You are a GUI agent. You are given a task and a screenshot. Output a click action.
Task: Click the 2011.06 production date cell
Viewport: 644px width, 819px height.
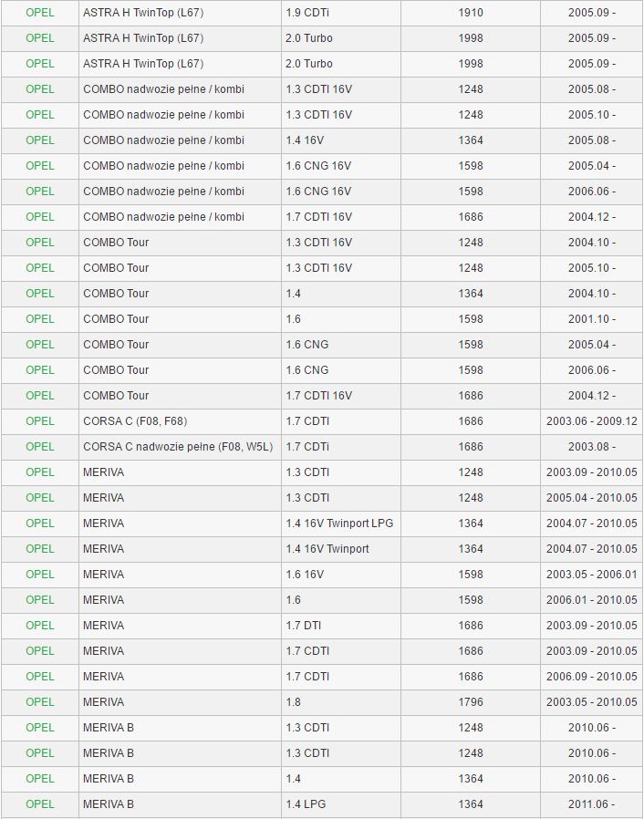coord(591,804)
